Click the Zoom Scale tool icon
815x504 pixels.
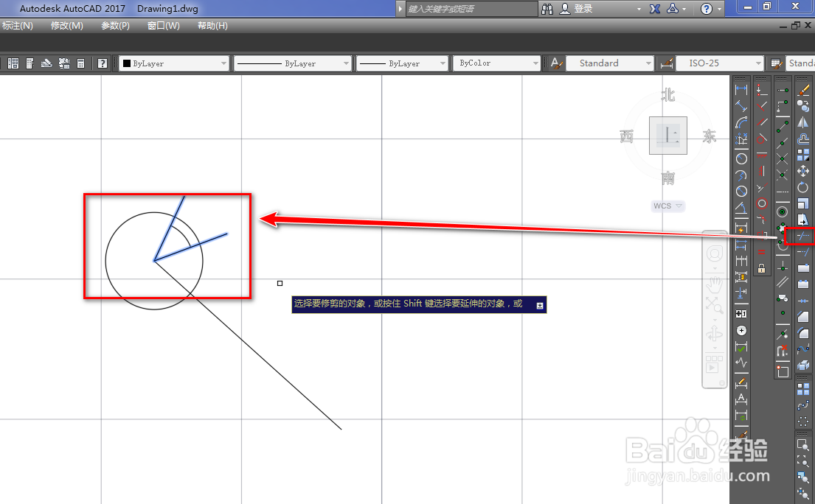[803, 477]
